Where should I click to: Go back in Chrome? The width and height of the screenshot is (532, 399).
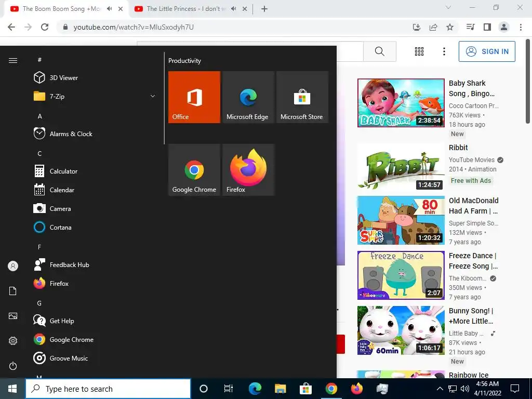click(11, 27)
